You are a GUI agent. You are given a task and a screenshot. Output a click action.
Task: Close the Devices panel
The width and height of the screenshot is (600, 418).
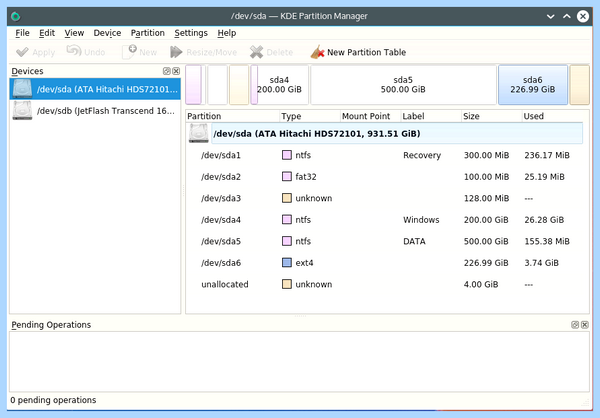tap(176, 71)
